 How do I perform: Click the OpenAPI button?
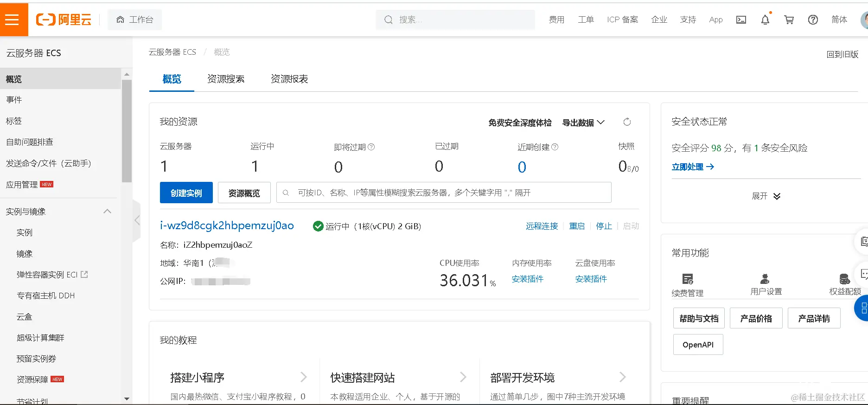pos(698,345)
